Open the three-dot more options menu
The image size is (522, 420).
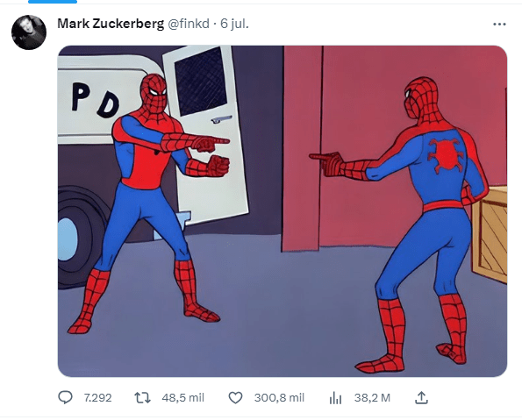point(499,24)
